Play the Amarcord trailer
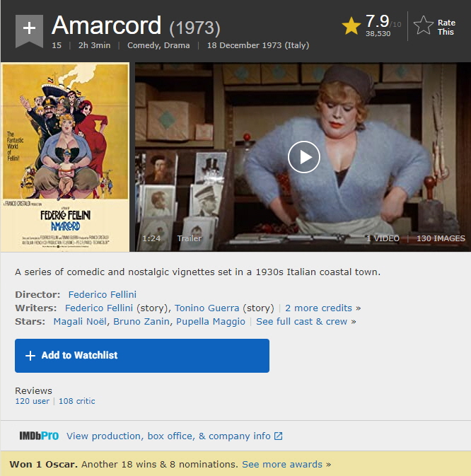Image resolution: width=471 pixels, height=476 pixels. coord(304,157)
